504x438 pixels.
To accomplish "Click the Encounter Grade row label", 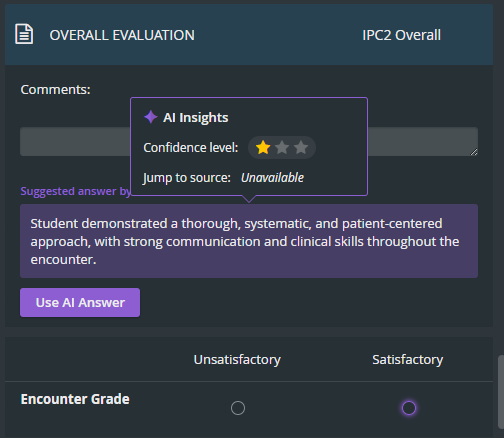I will (x=75, y=399).
